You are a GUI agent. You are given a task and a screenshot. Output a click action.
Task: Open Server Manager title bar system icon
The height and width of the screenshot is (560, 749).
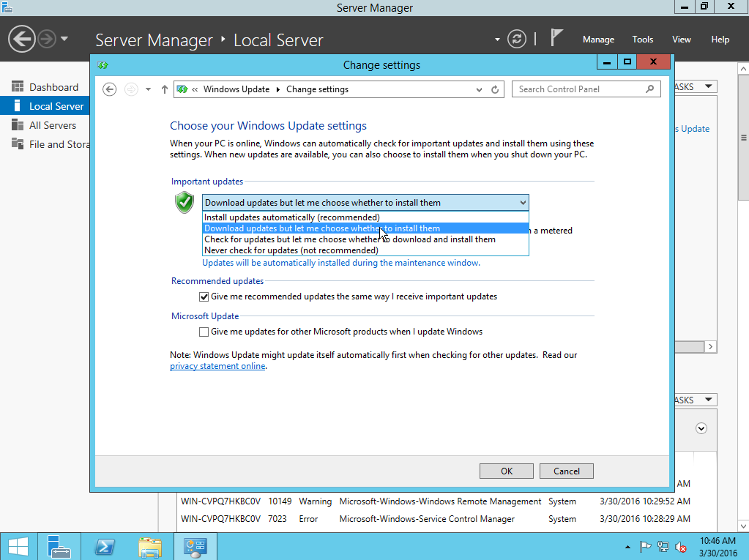(x=7, y=7)
